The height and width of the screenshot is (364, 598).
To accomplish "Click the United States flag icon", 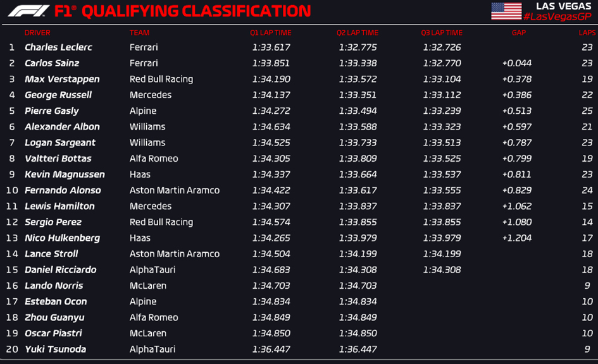I will 506,11.
